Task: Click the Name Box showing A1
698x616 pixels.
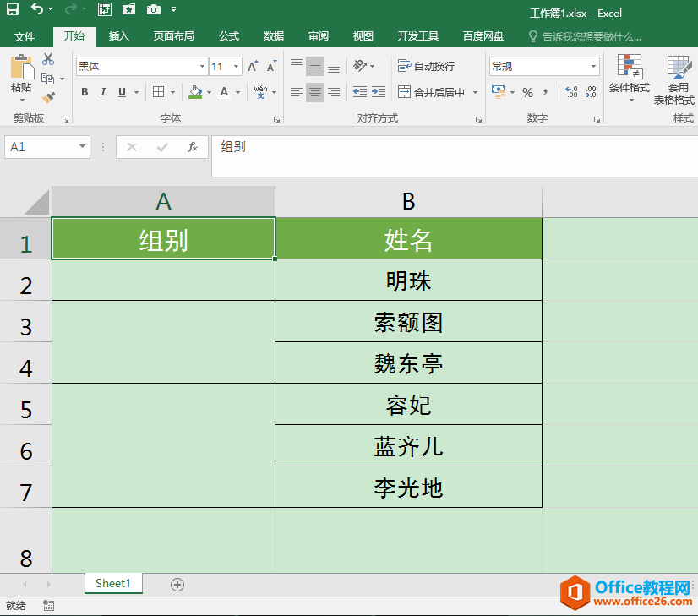Action: [46, 147]
